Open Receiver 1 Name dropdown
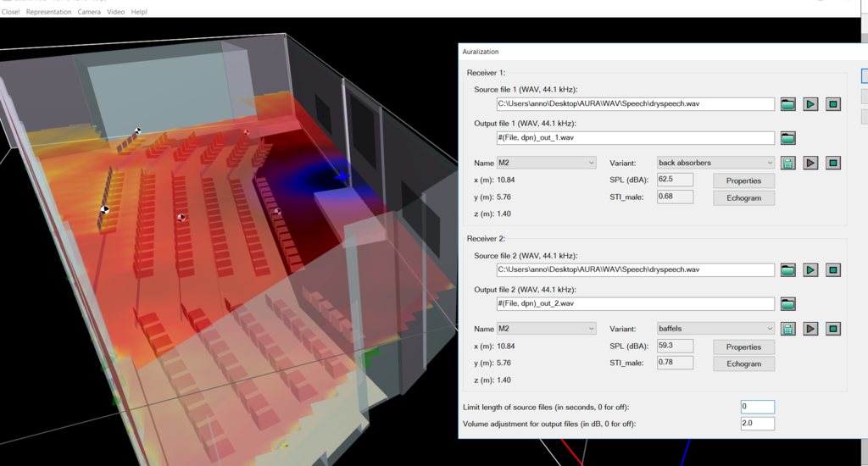The height and width of the screenshot is (466, 868). (x=547, y=163)
